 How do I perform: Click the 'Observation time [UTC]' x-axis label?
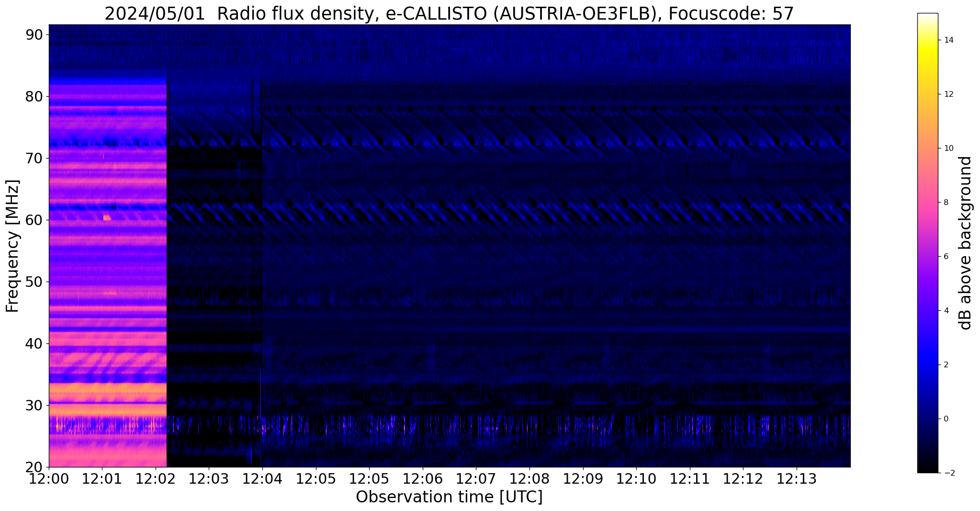(449, 497)
